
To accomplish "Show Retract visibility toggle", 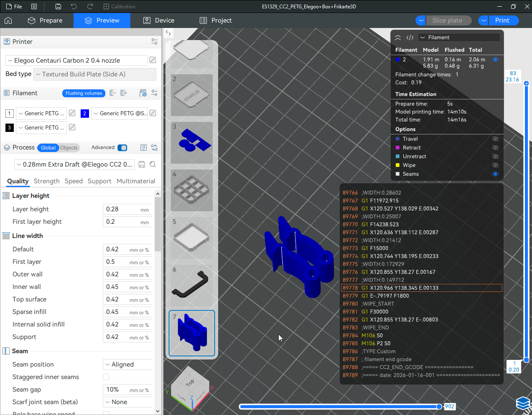I will click(x=495, y=148).
